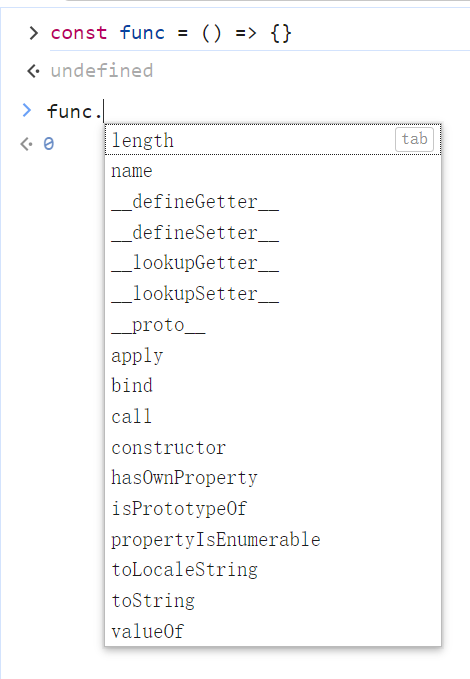Choose constructor suggestion
Viewport: 470px width, 679px height.
coord(273,447)
